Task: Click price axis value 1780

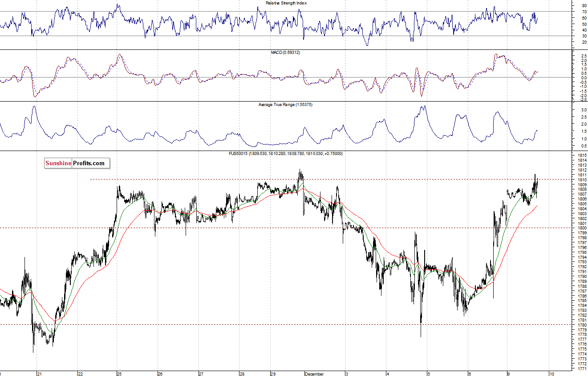Action: coord(581,325)
